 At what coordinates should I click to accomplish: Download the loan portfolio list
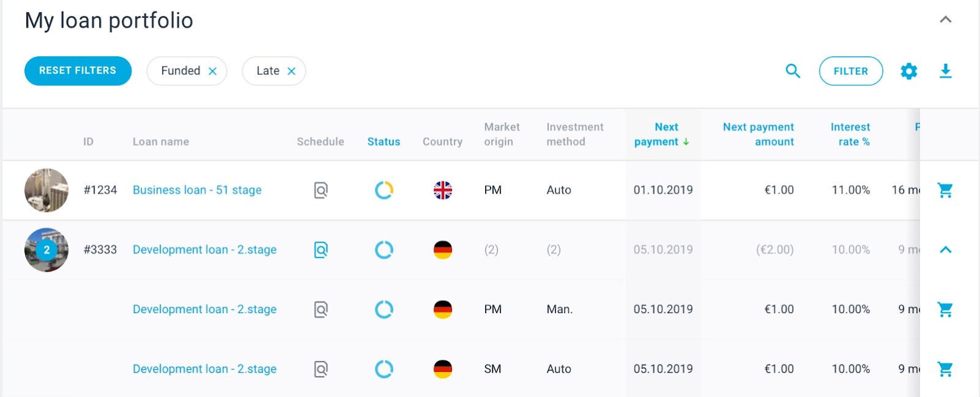click(x=946, y=71)
